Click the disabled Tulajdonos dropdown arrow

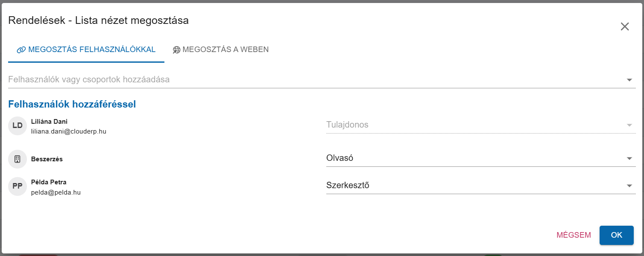click(629, 125)
